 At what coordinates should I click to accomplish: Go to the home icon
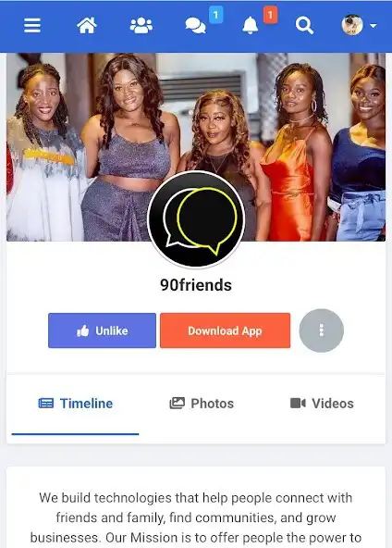pos(87,26)
